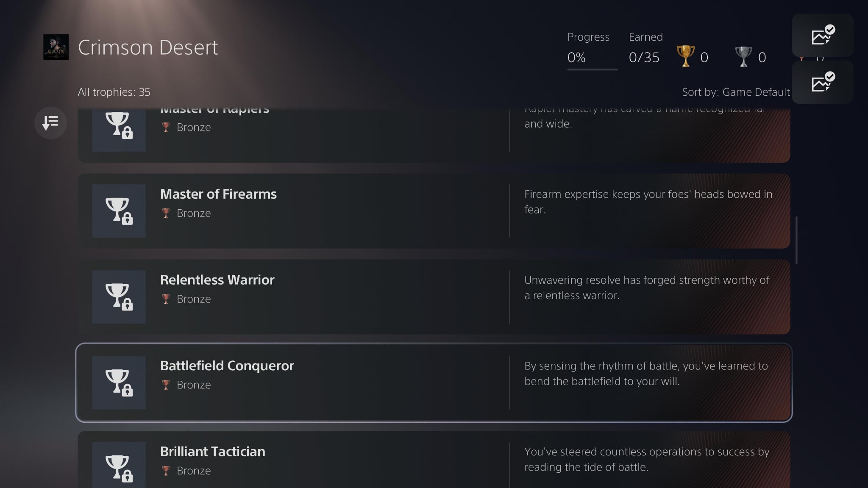Image resolution: width=868 pixels, height=488 pixels.
Task: Click the gold trophy count icon
Action: (685, 57)
